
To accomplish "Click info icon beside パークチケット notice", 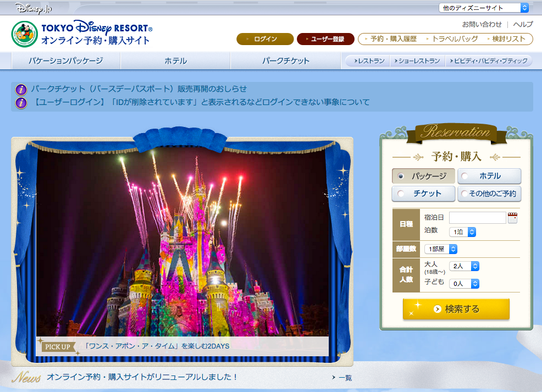I will [x=21, y=90].
